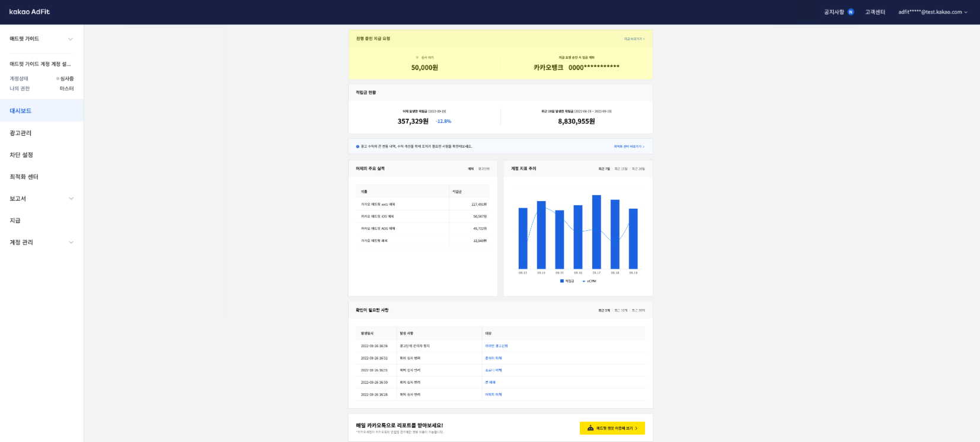The height and width of the screenshot is (442, 980).
Task: Expand the 보고서 sidebar menu
Action: pos(71,199)
